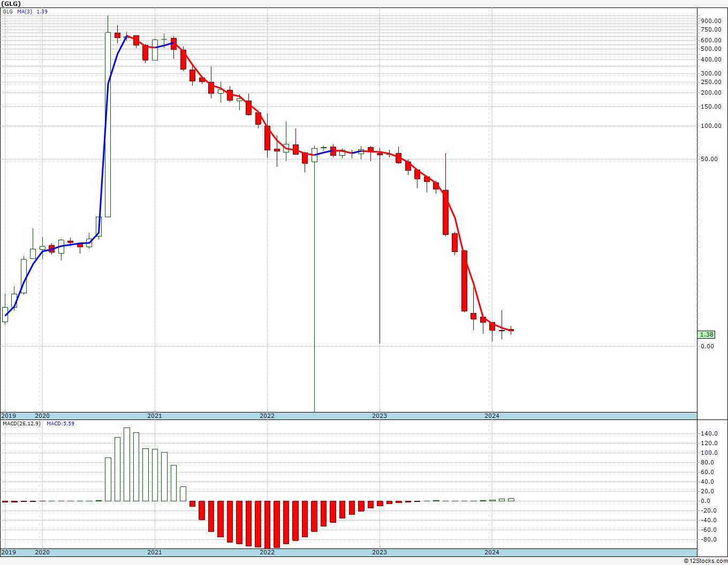Click the 300.00 price axis label
This screenshot has height=565, width=728.
(x=710, y=74)
